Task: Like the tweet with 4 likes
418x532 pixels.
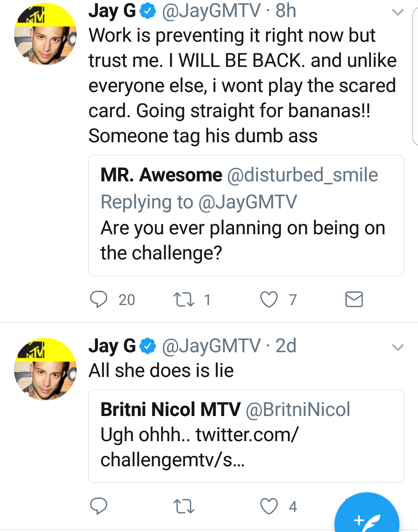Action: click(x=269, y=506)
